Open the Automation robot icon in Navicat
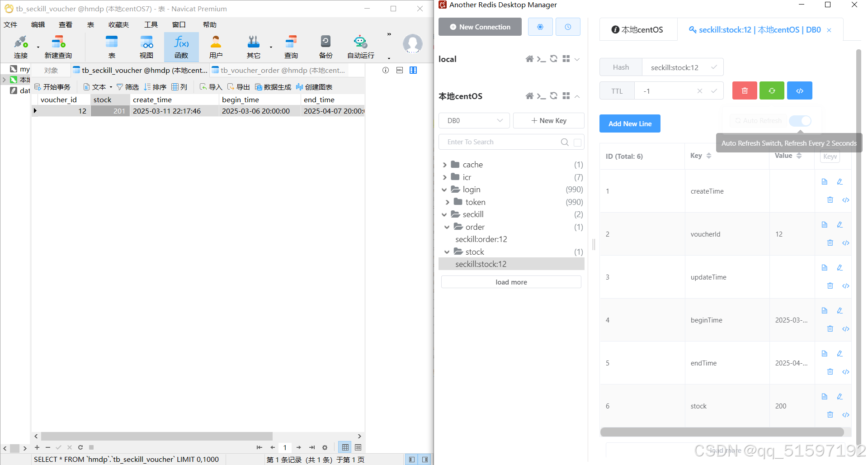The width and height of the screenshot is (868, 465). (360, 47)
